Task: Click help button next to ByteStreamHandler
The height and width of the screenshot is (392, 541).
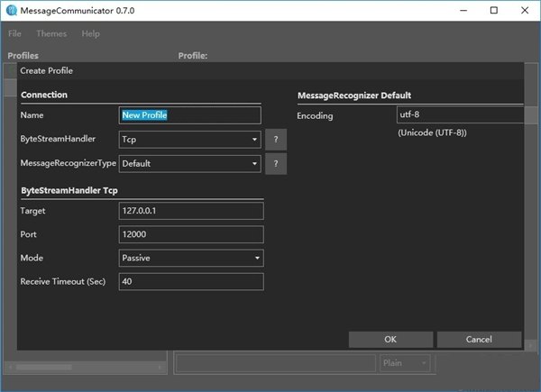Action: (x=275, y=140)
